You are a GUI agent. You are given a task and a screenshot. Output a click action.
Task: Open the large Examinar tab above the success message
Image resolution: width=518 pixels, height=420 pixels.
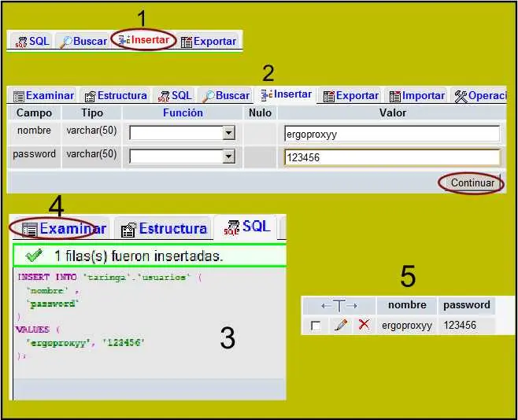click(x=64, y=228)
